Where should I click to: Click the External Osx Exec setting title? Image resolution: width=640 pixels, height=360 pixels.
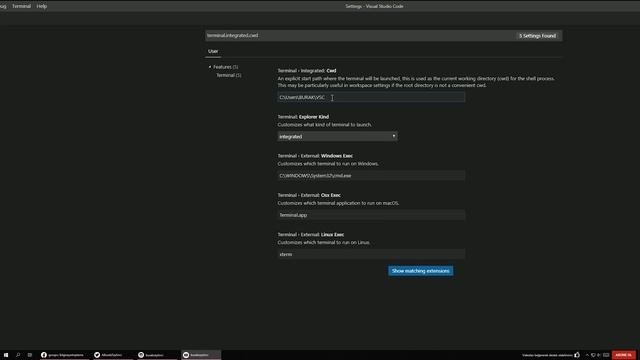pos(309,195)
